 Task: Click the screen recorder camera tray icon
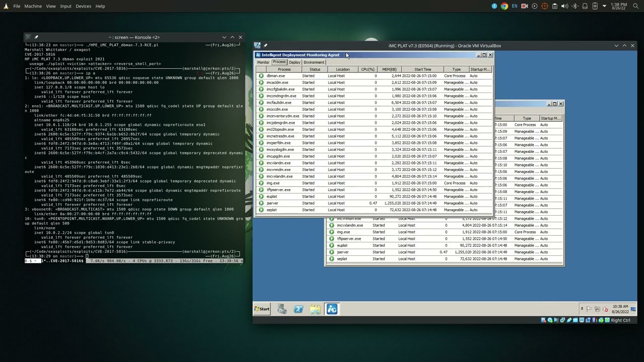click(x=524, y=6)
